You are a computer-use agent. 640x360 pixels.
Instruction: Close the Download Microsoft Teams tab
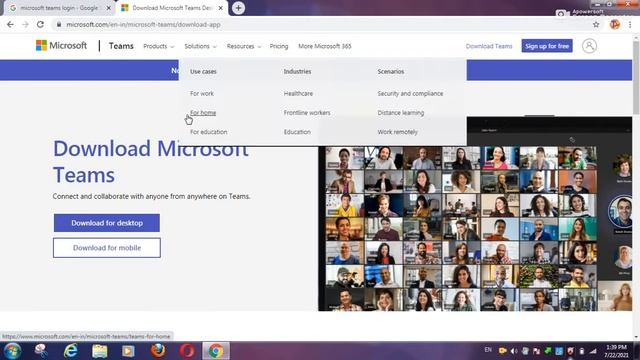click(221, 8)
